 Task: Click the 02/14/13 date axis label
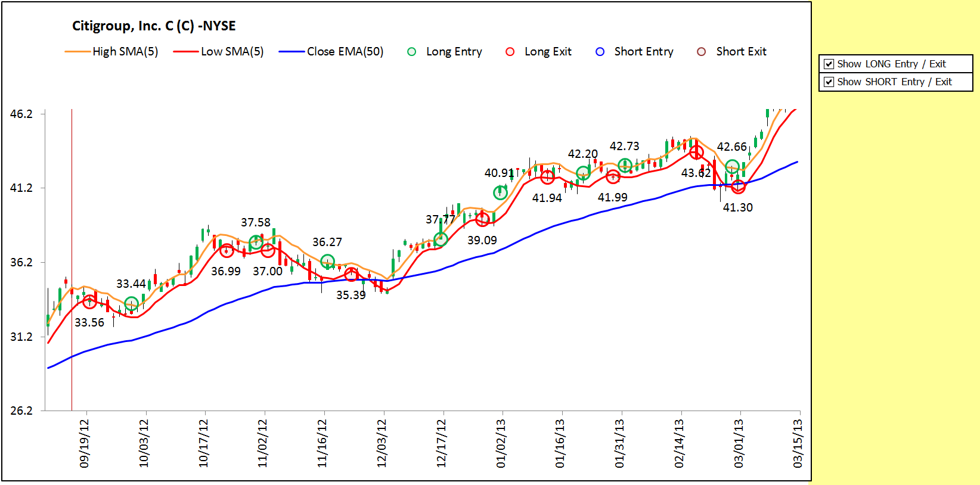coord(679,443)
